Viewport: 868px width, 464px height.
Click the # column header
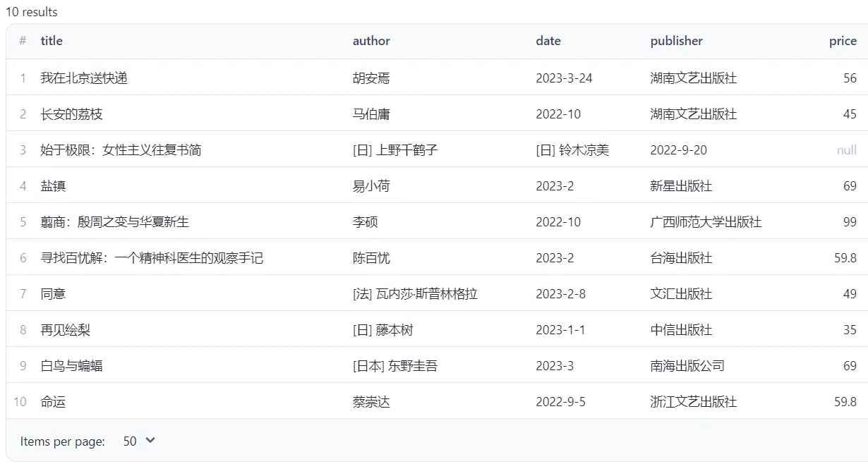tap(23, 41)
